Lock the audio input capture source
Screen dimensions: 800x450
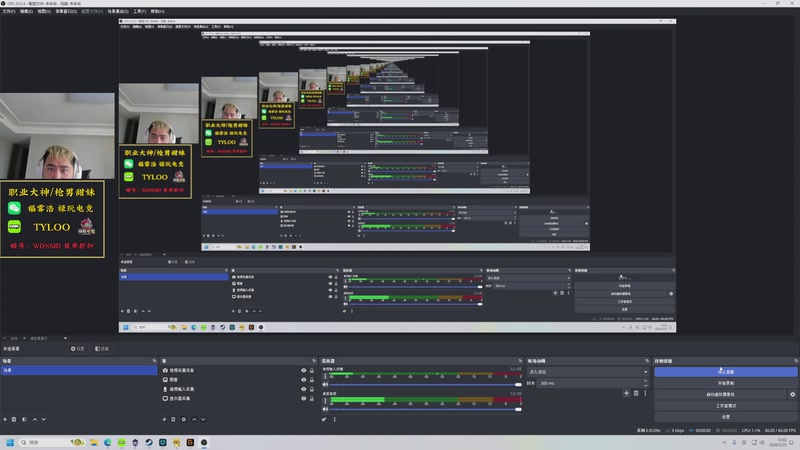(x=312, y=389)
